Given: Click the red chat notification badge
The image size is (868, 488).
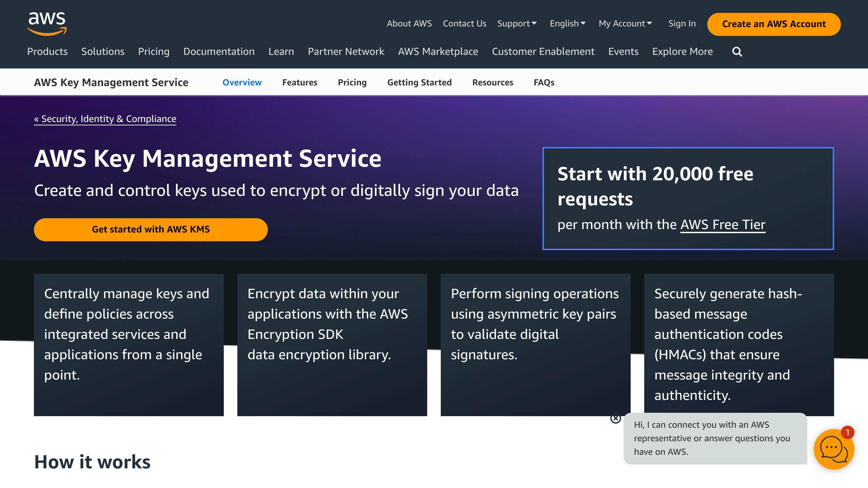Looking at the screenshot, I should 847,432.
